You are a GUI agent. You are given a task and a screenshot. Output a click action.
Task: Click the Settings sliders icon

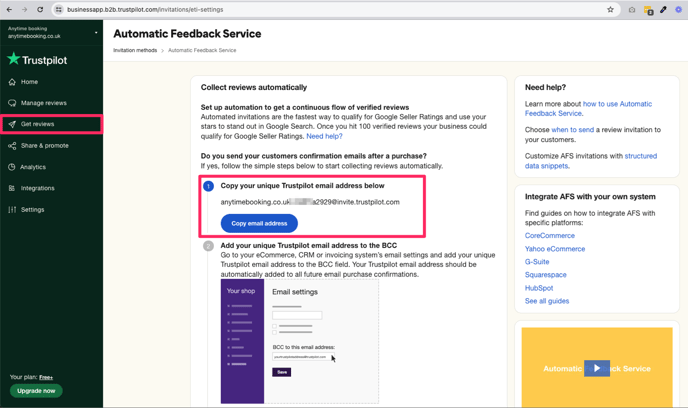12,210
